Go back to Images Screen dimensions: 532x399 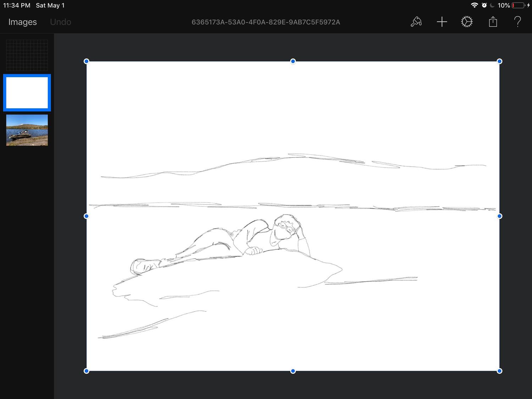coord(22,22)
